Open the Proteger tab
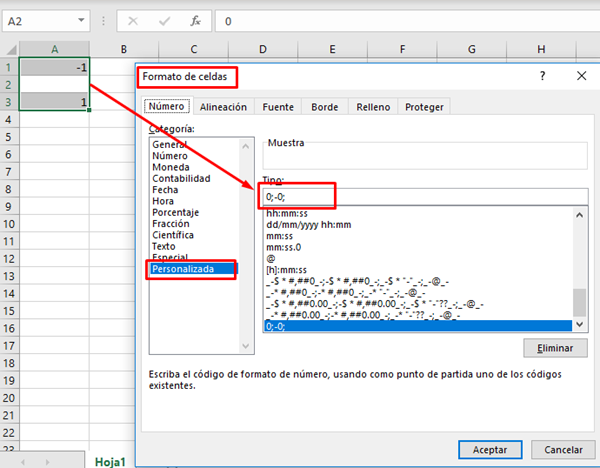Image resolution: width=600 pixels, height=468 pixels. click(423, 107)
